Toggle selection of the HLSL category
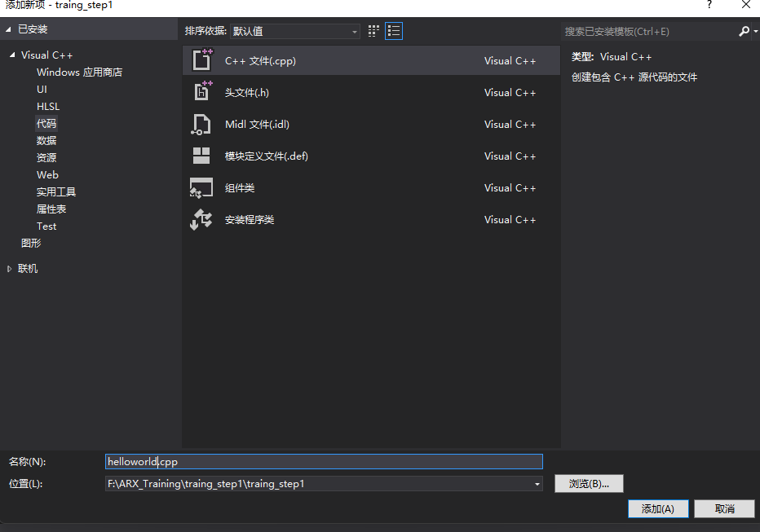760x532 pixels. click(x=47, y=106)
